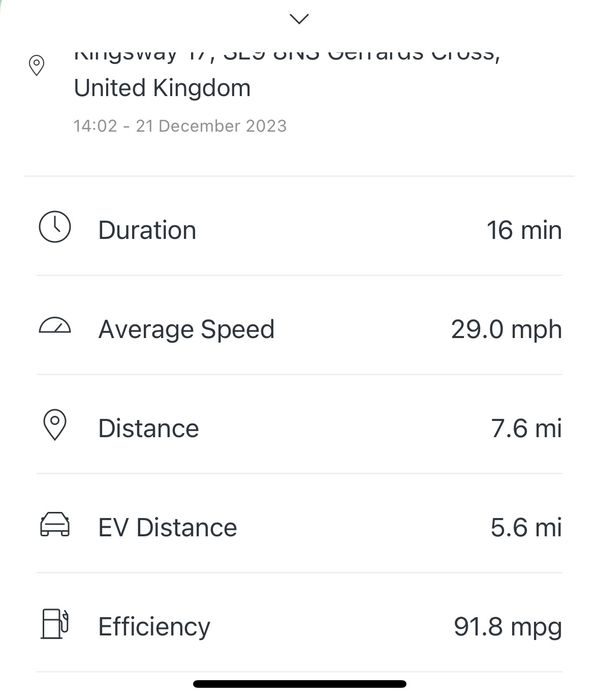
Task: Collapse the trip sheet with the down chevron
Action: (x=299, y=19)
